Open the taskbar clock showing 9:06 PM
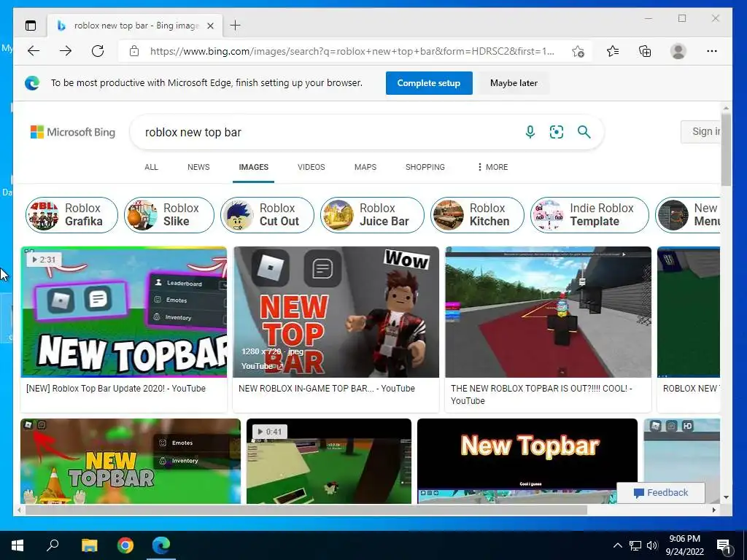This screenshot has height=560, width=747. click(684, 545)
